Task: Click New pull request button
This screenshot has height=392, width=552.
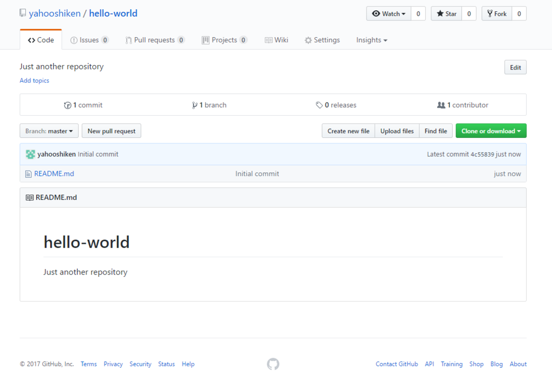Action: 111,131
